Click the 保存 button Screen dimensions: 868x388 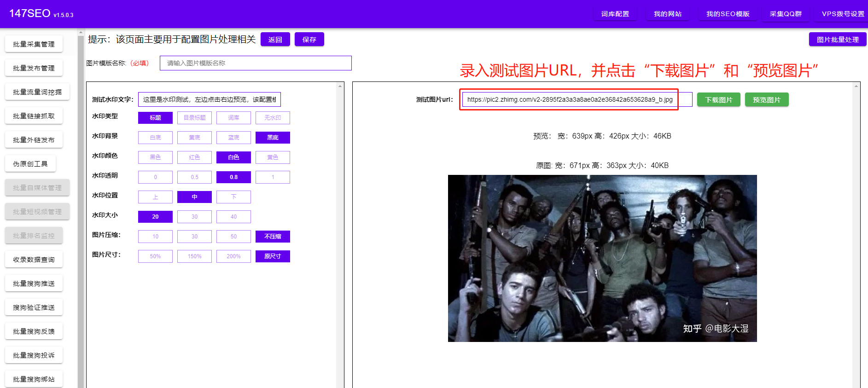click(309, 40)
